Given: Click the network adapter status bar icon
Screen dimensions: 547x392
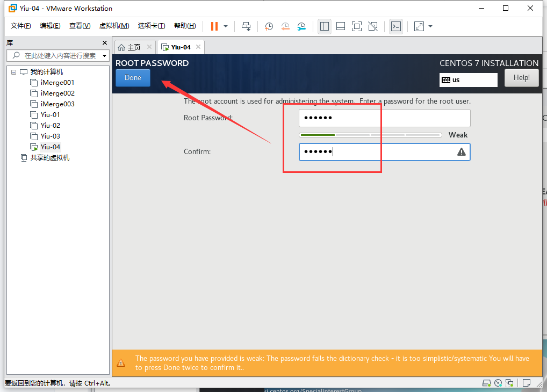Looking at the screenshot, I should pos(510,383).
